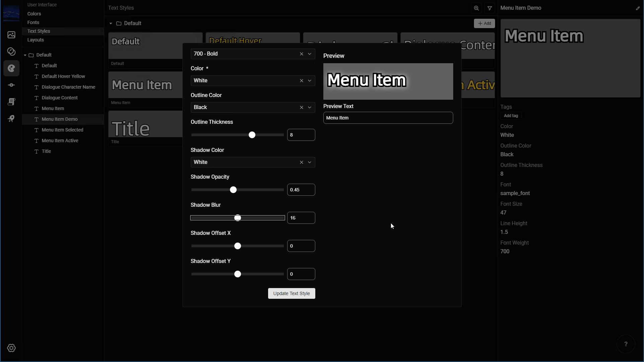Open the images section in sidebar

pyautogui.click(x=11, y=35)
